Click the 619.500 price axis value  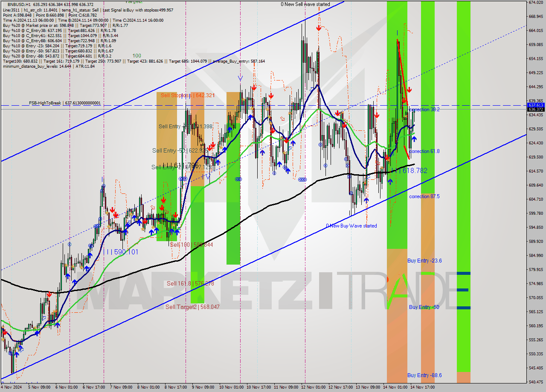point(536,157)
